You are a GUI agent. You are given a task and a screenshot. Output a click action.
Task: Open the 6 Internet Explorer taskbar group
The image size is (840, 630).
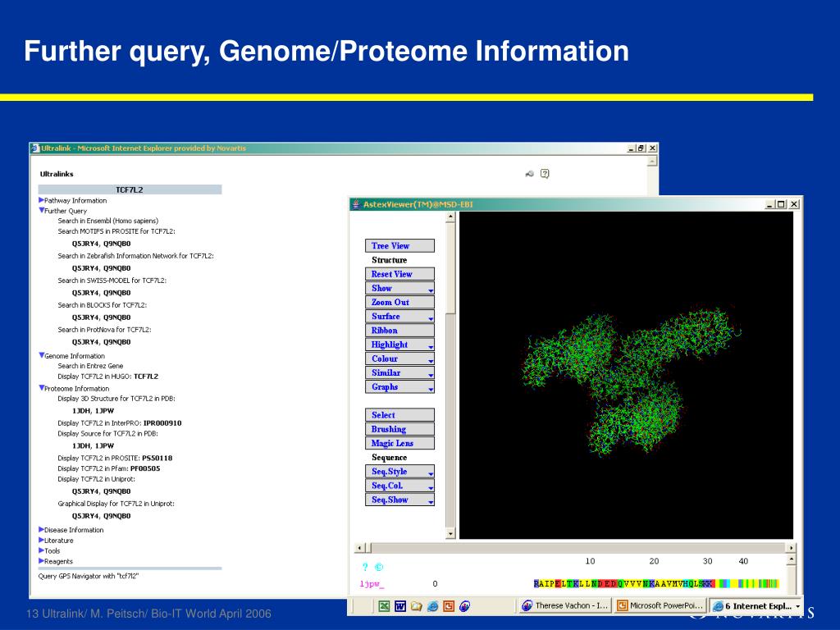click(x=756, y=606)
